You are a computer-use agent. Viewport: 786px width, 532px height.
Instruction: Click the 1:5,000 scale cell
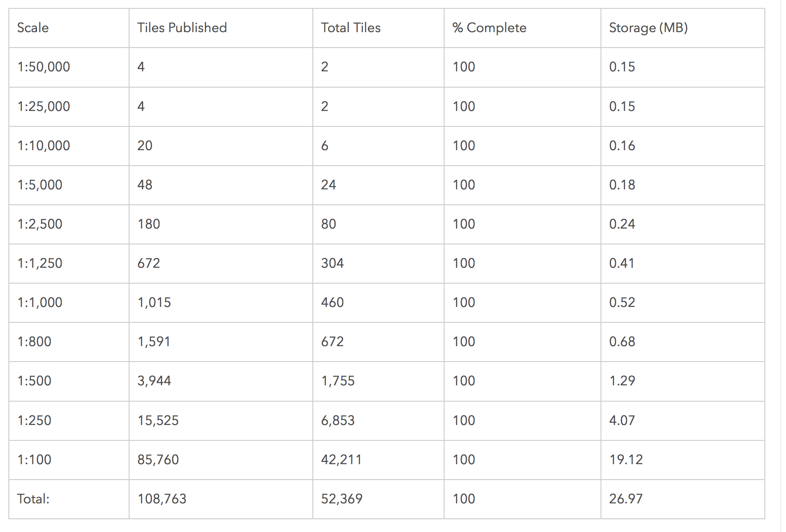click(40, 185)
